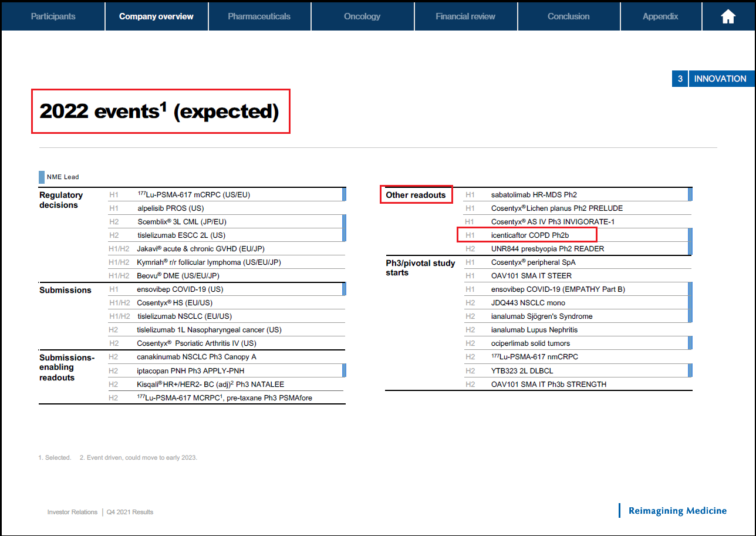Click 'Jakavi acute & chronic GVHD' row

227,248
